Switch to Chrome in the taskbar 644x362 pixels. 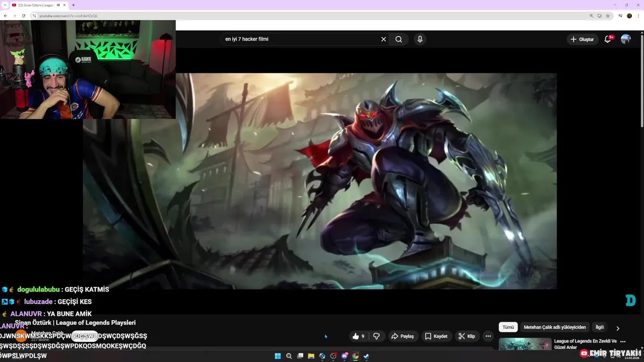355,356
